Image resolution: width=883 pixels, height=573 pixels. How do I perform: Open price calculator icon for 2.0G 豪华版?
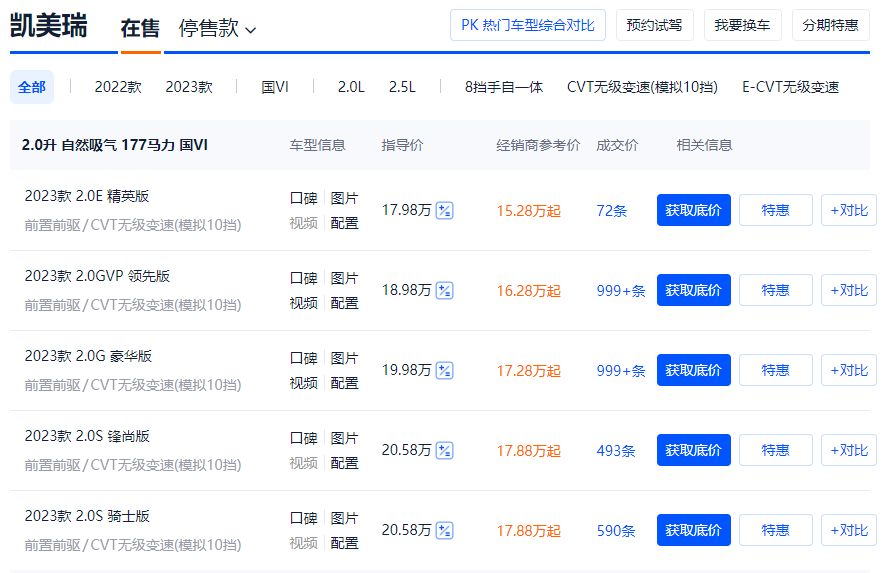pyautogui.click(x=444, y=370)
